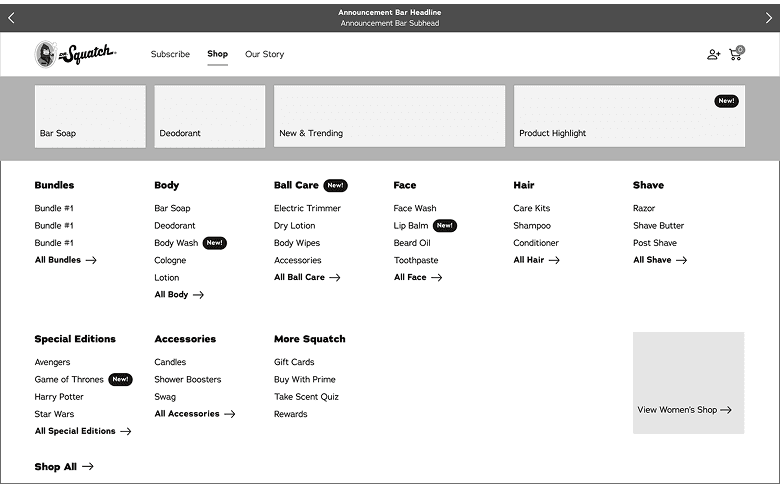Viewport: 780px width, 488px height.
Task: Open Shave Butter link
Action: 658,225
